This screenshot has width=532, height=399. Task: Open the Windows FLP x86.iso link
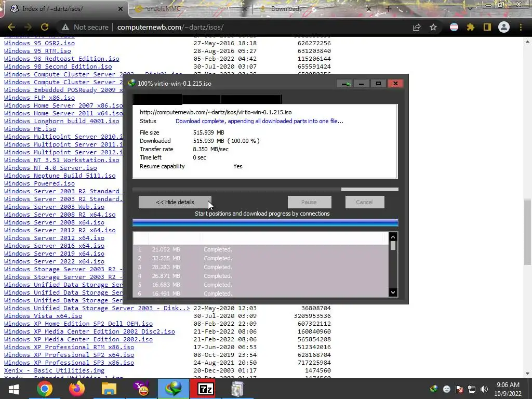click(39, 98)
